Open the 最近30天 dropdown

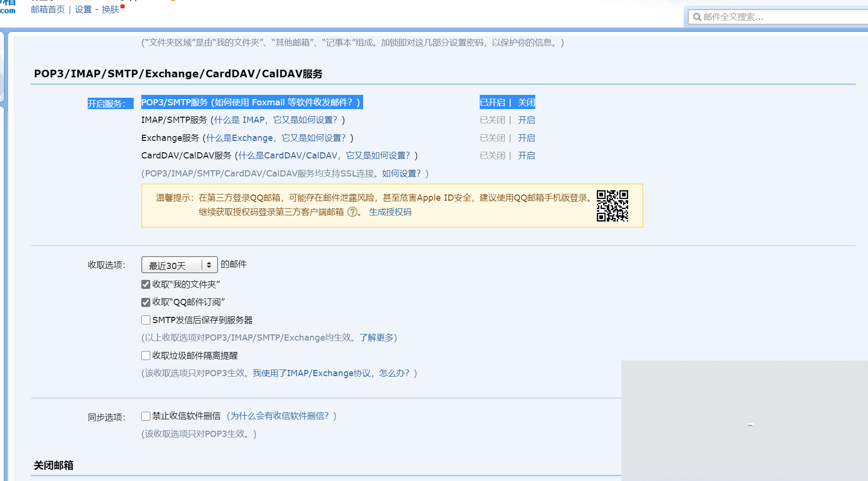[x=180, y=265]
